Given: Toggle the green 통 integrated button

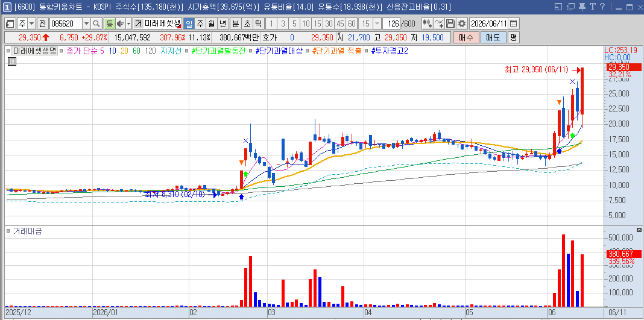Looking at the screenshot, I should click(109, 24).
